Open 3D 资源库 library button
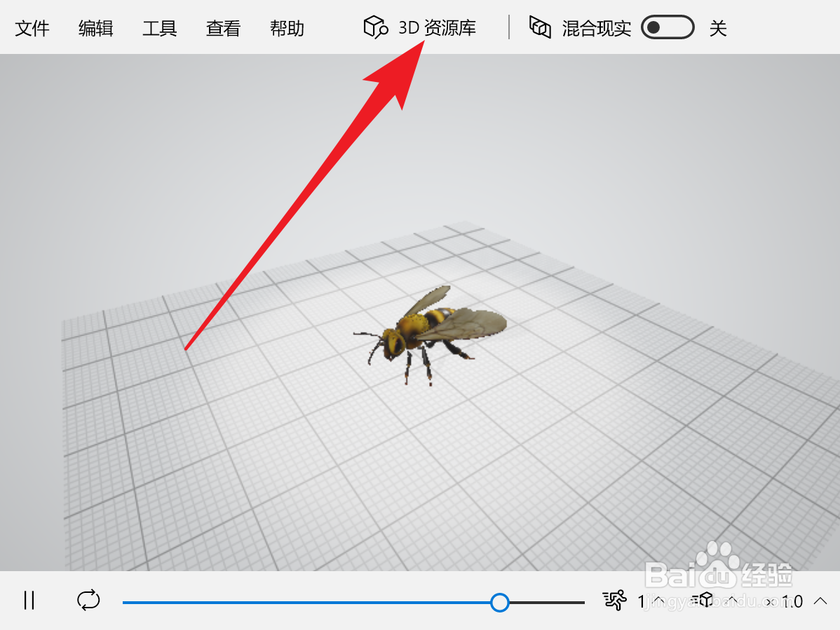Image resolution: width=840 pixels, height=630 pixels. tap(420, 27)
